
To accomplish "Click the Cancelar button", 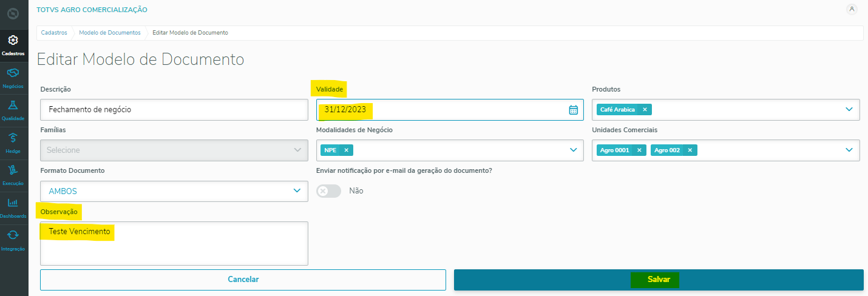I will click(x=243, y=280).
